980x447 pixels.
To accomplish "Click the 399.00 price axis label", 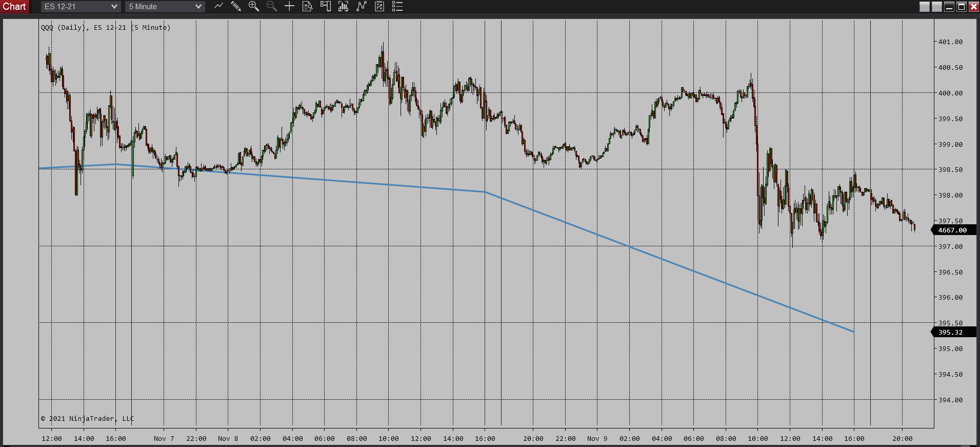I will (x=950, y=144).
